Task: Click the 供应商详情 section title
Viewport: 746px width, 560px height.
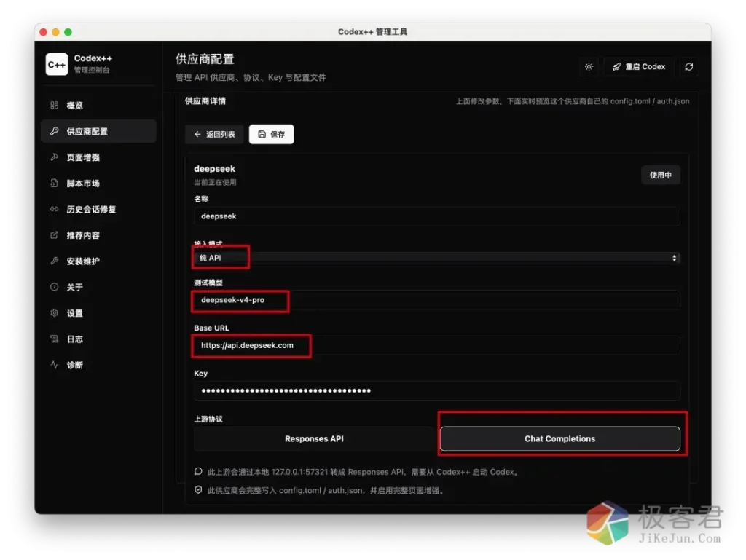Action: coord(205,100)
